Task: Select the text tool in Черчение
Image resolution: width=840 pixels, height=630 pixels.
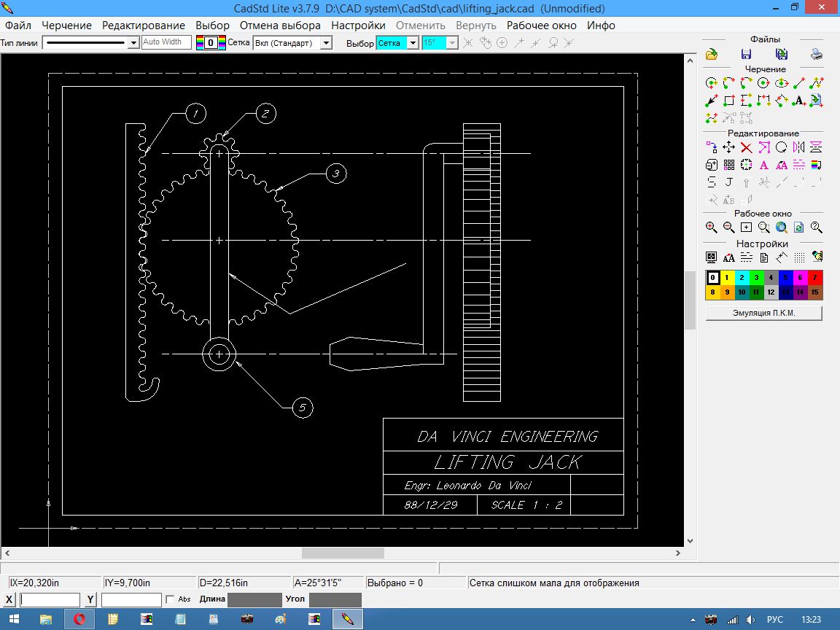Action: click(x=799, y=101)
